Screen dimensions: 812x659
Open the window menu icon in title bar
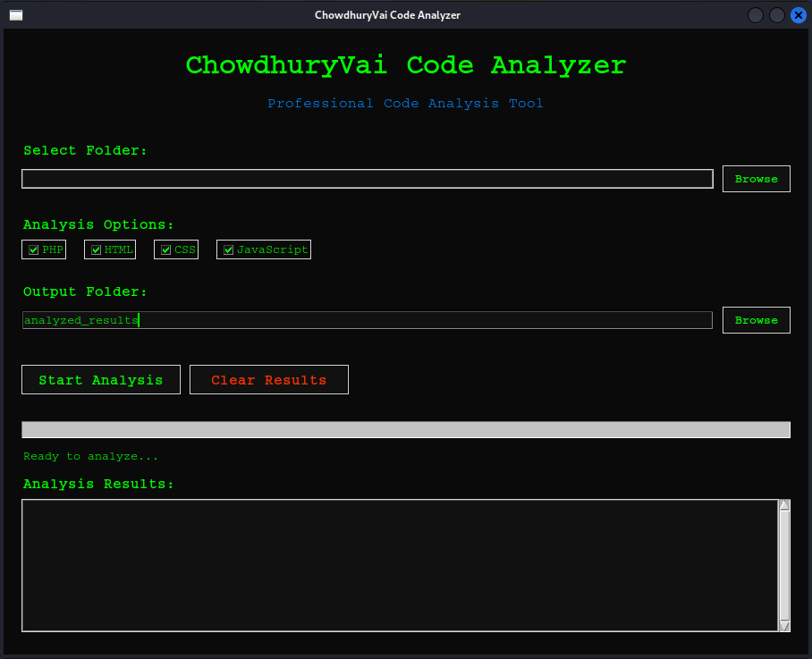pyautogui.click(x=16, y=15)
